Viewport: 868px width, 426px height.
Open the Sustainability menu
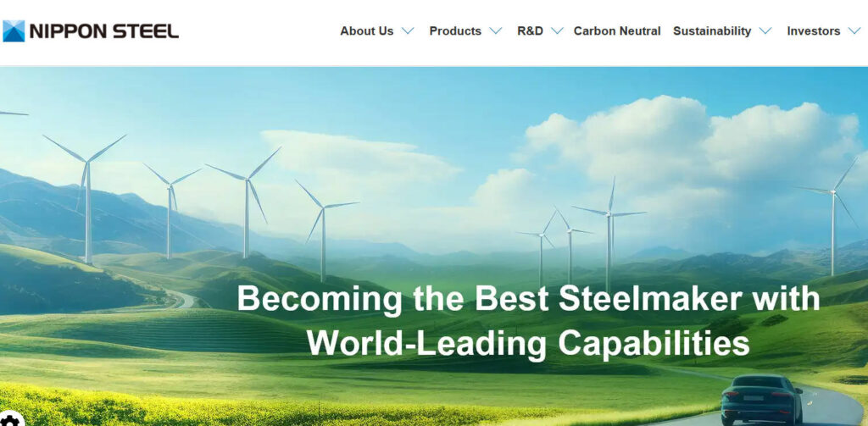click(x=712, y=31)
